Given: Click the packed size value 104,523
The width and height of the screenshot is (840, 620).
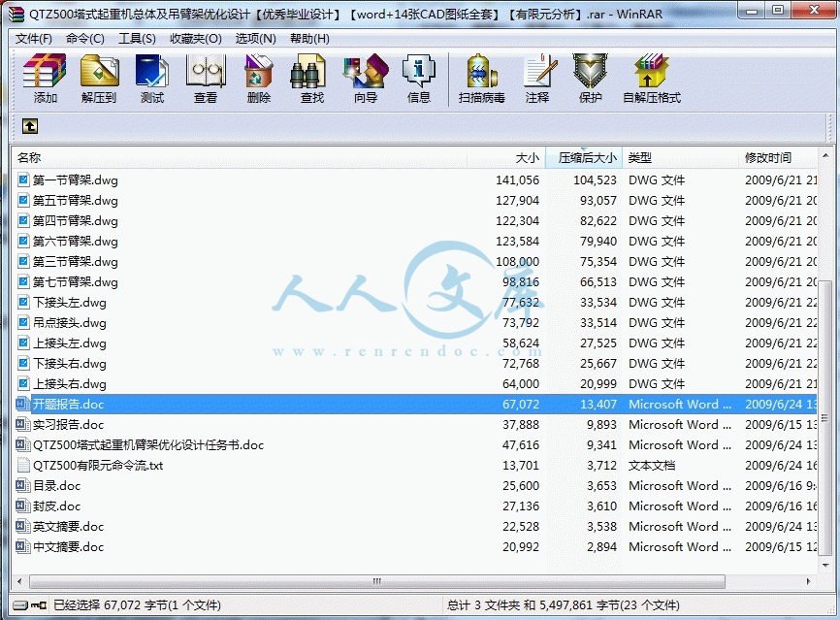Looking at the screenshot, I should click(x=595, y=180).
